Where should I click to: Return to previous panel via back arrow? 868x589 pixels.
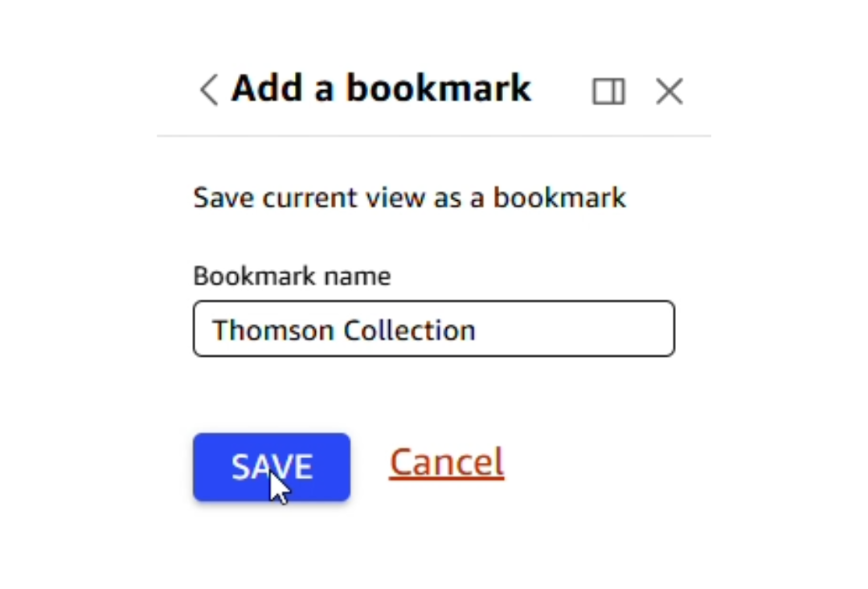[209, 90]
